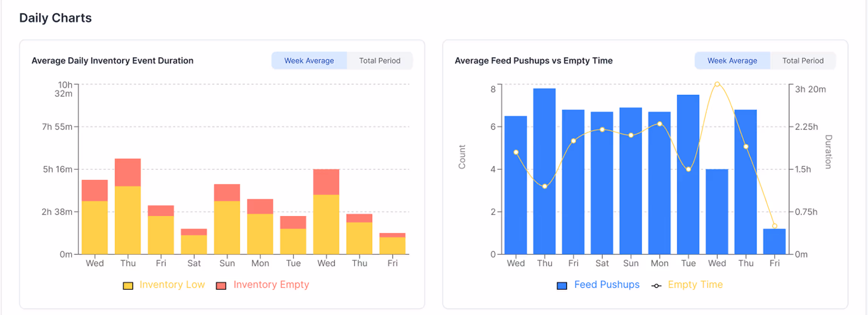Toggle the Inventory Low series visibility
868x315 pixels.
(x=172, y=285)
